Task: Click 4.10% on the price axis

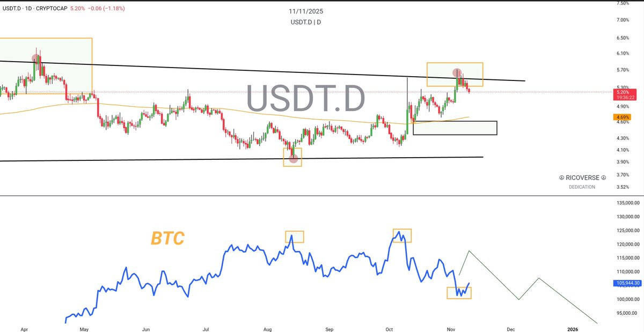Action: (623, 150)
